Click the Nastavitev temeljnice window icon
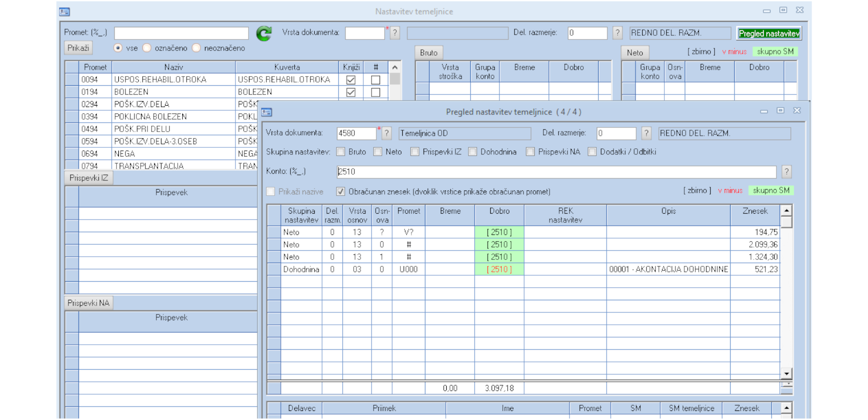 (x=64, y=12)
